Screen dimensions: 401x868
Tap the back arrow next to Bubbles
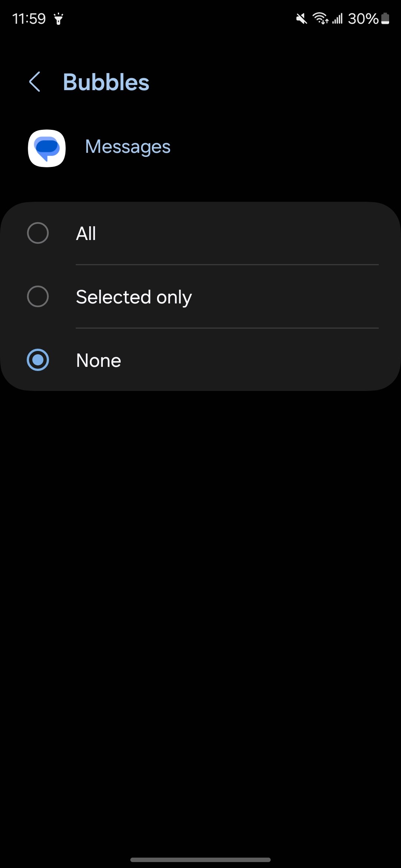(35, 82)
